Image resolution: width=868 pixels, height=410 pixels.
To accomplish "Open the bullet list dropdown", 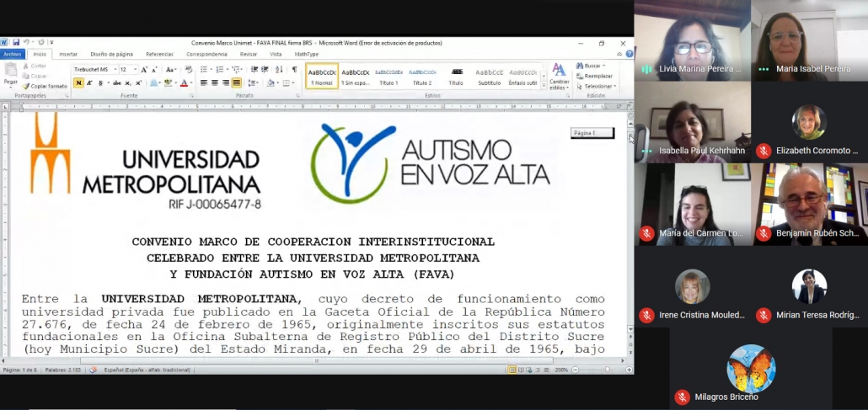I will pyautogui.click(x=211, y=70).
